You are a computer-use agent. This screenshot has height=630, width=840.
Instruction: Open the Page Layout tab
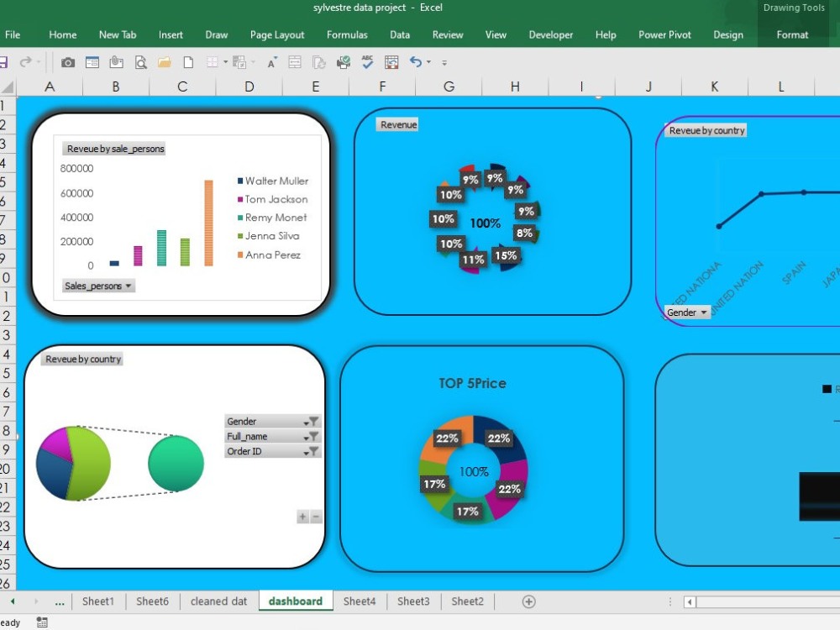coord(277,34)
